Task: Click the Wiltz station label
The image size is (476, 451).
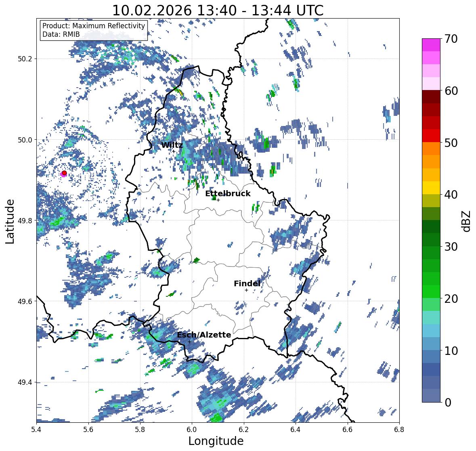Action: coord(172,145)
